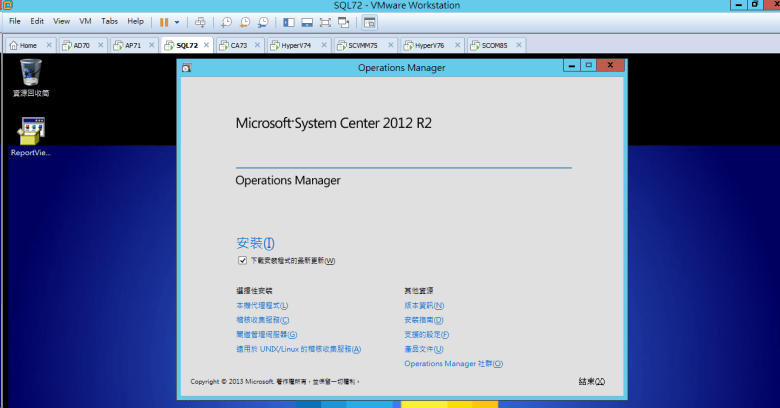Enter full screen mode via toolbar icon

click(325, 21)
